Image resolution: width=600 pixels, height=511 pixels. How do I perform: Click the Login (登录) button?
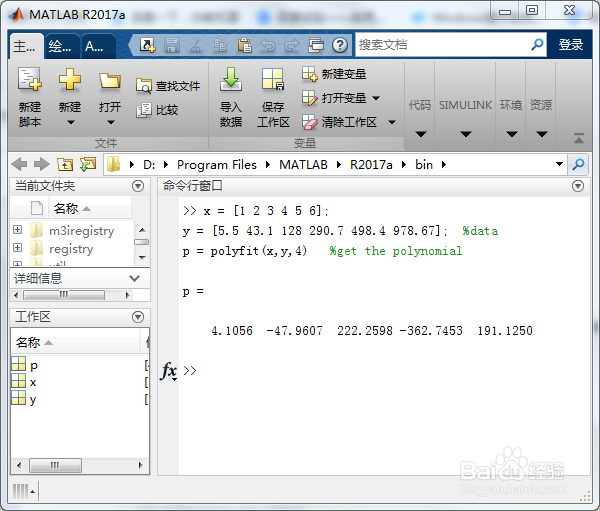pyautogui.click(x=571, y=45)
